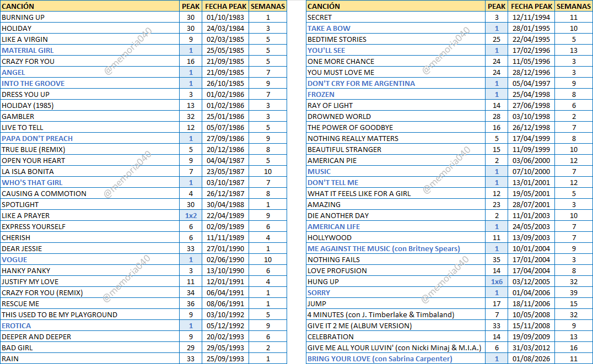Viewport: 593px width, 364px height.
Task: Click the peak value 35 for NOTHING FAILS
Action: [x=497, y=260]
